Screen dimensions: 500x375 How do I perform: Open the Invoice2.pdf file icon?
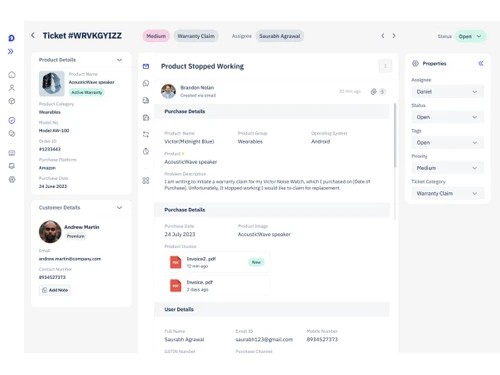coord(176,262)
